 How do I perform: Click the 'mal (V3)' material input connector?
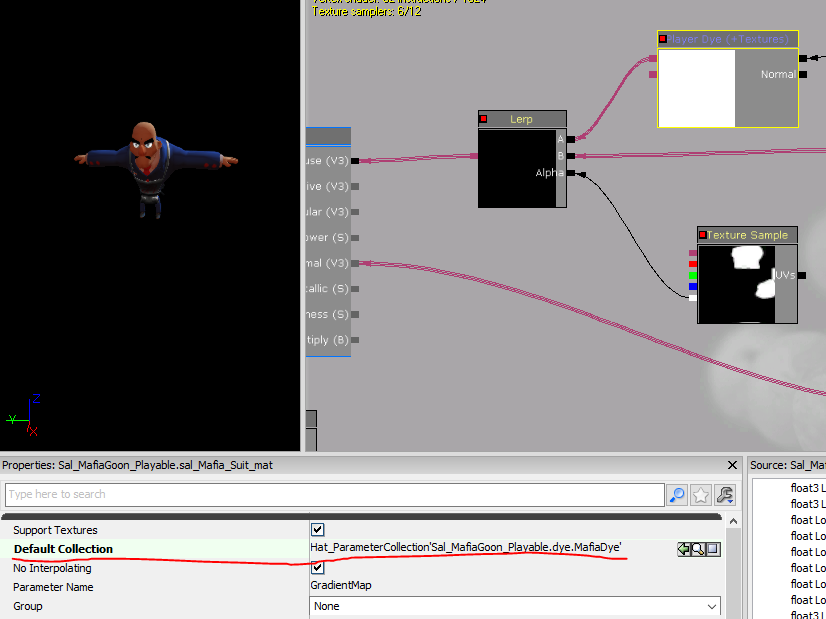(355, 263)
